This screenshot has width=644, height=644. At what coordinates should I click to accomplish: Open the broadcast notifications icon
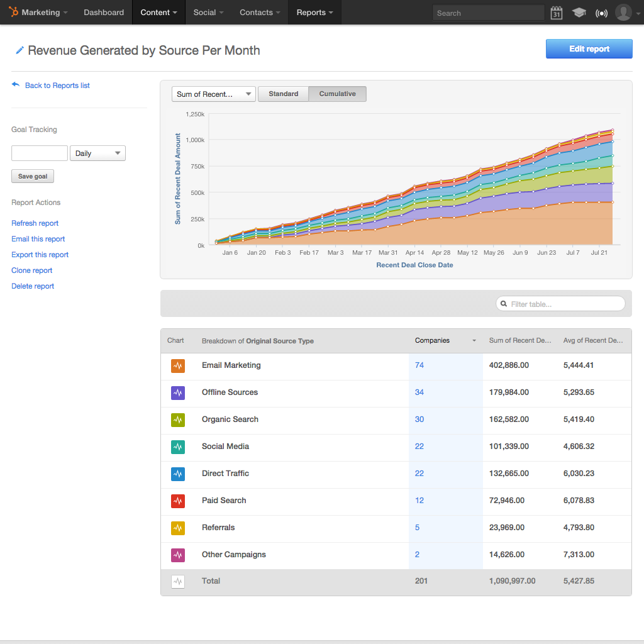(x=601, y=13)
